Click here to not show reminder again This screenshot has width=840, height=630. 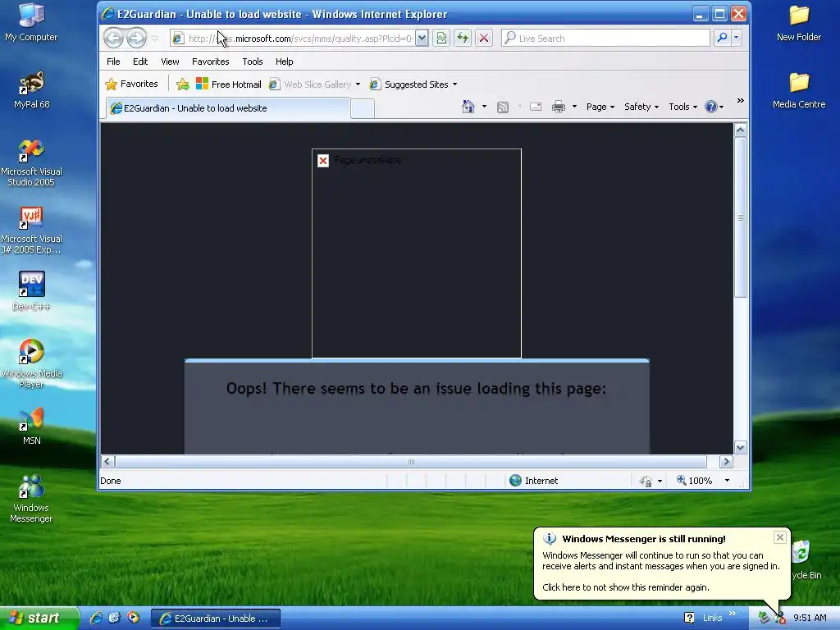(x=626, y=587)
